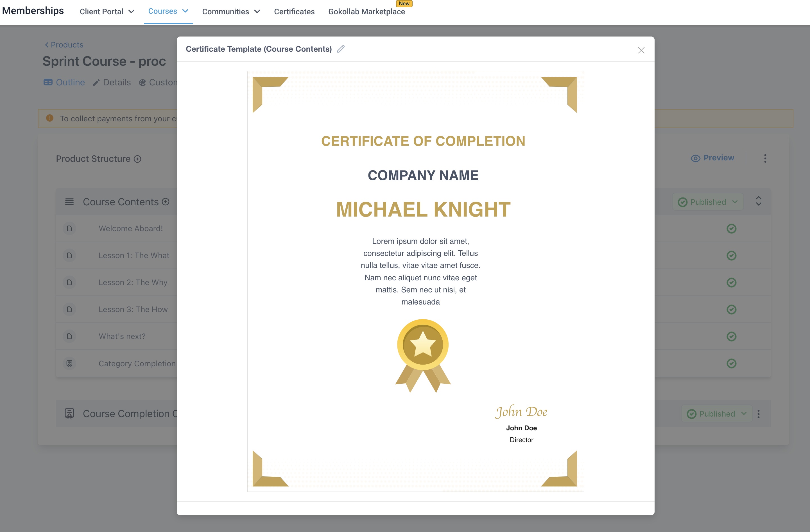Close the Certificate Template dialog

(641, 50)
